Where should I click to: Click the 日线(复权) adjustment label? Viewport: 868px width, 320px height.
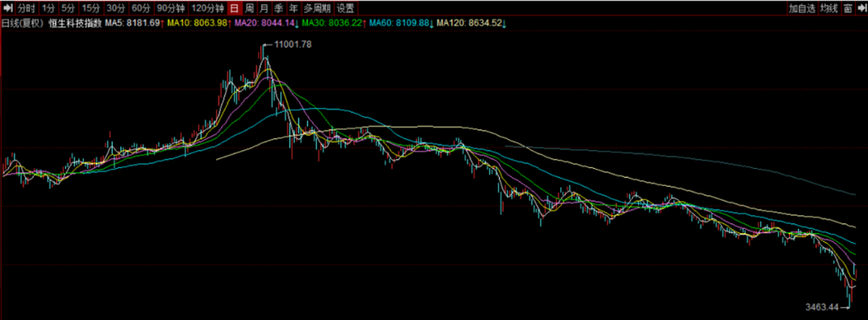23,23
